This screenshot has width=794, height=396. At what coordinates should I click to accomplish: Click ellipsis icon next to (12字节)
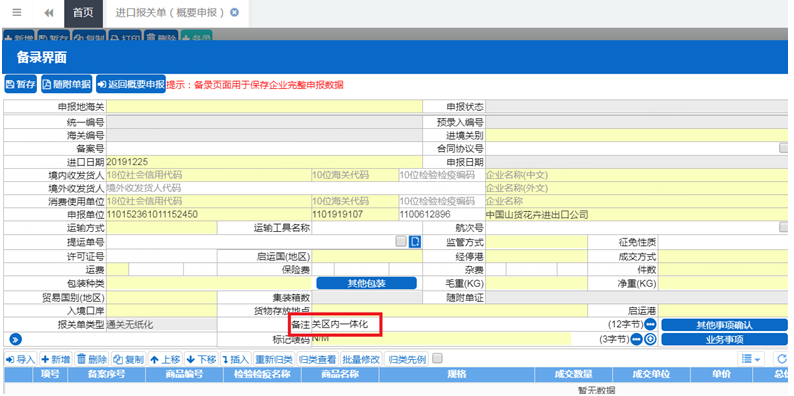(650, 324)
